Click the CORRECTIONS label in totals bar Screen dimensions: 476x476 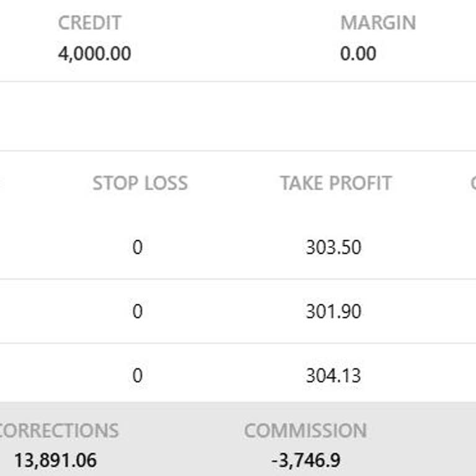[x=58, y=430]
